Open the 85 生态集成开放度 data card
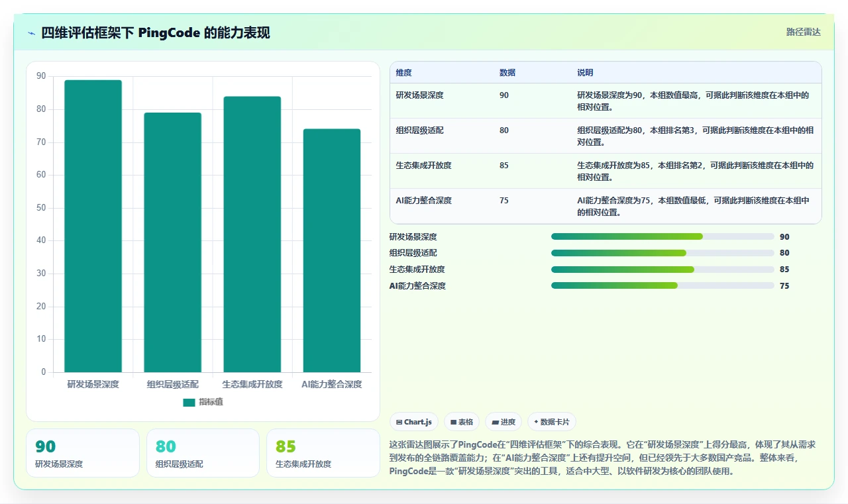This screenshot has height=504, width=848. pyautogui.click(x=323, y=453)
